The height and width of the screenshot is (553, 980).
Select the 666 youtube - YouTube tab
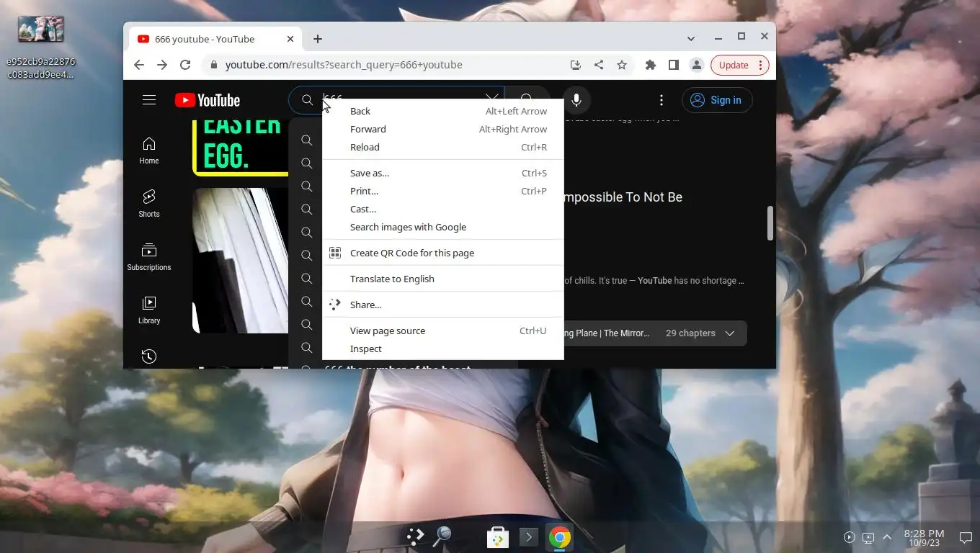point(215,39)
